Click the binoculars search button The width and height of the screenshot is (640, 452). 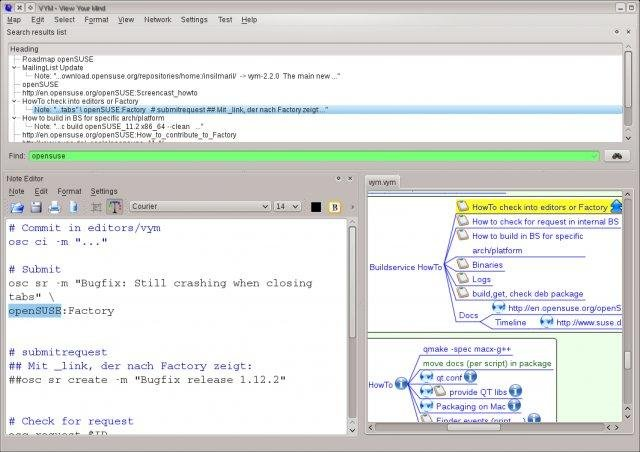[x=617, y=156]
